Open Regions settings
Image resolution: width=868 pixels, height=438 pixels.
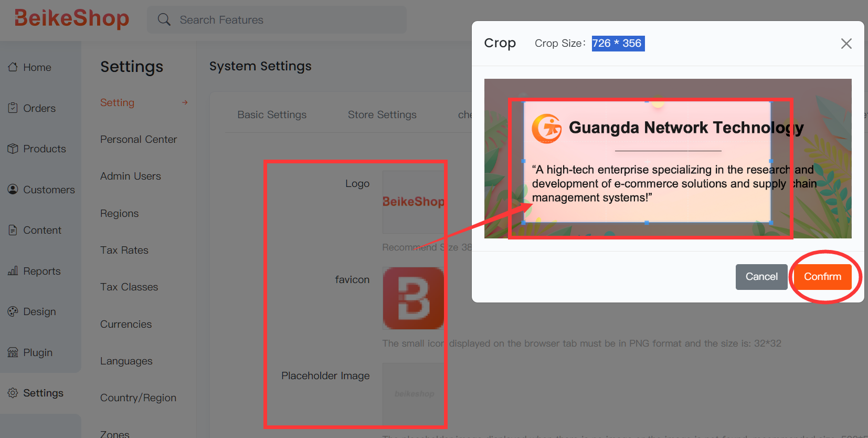tap(120, 213)
